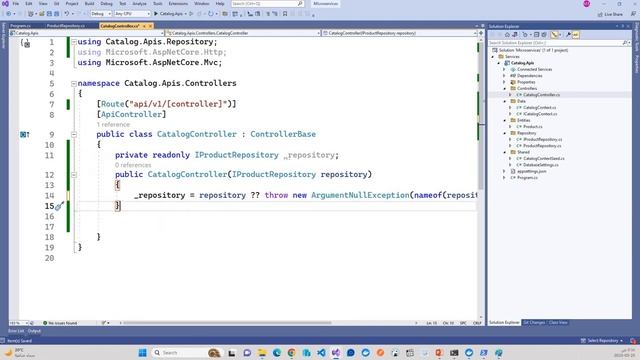
Task: Click the search magnifier icon in Solution Explorer
Action: coord(625,43)
